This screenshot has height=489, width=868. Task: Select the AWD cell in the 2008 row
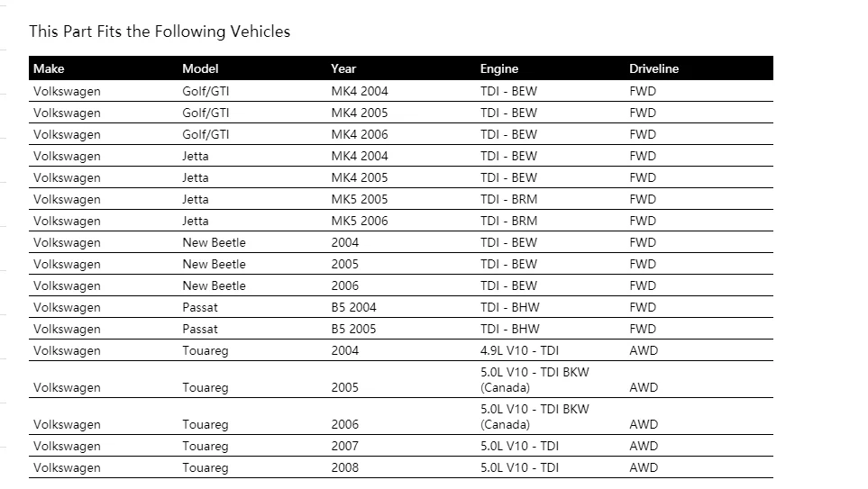click(x=644, y=467)
